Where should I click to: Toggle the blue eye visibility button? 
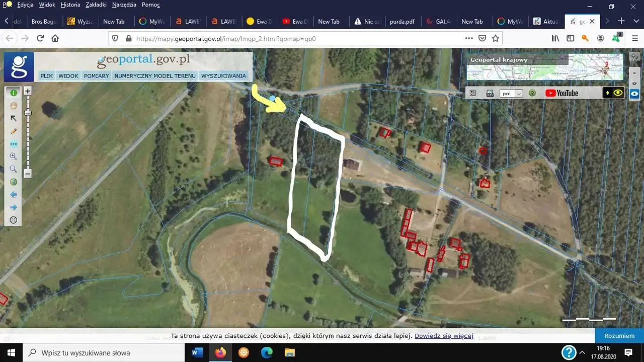pos(634,93)
